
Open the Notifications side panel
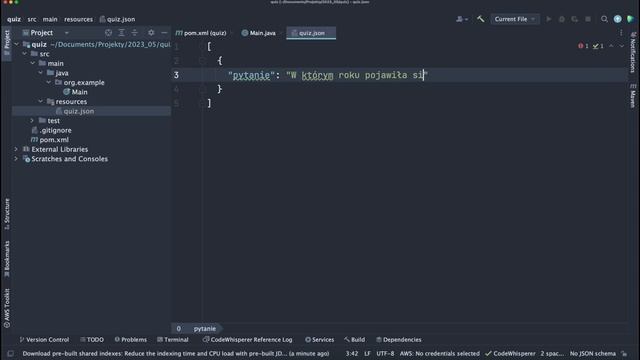pos(633,52)
